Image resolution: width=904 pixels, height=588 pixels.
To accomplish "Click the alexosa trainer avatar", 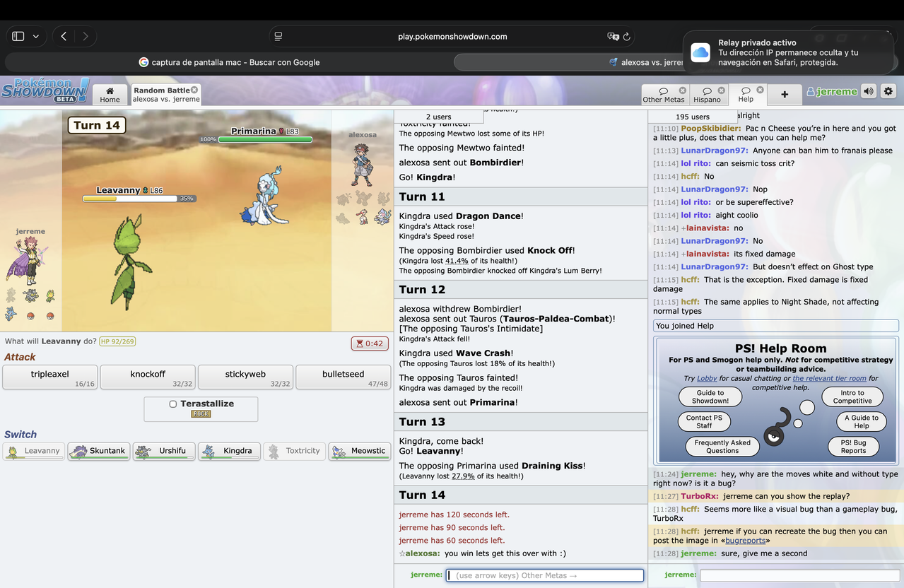I will (x=363, y=164).
